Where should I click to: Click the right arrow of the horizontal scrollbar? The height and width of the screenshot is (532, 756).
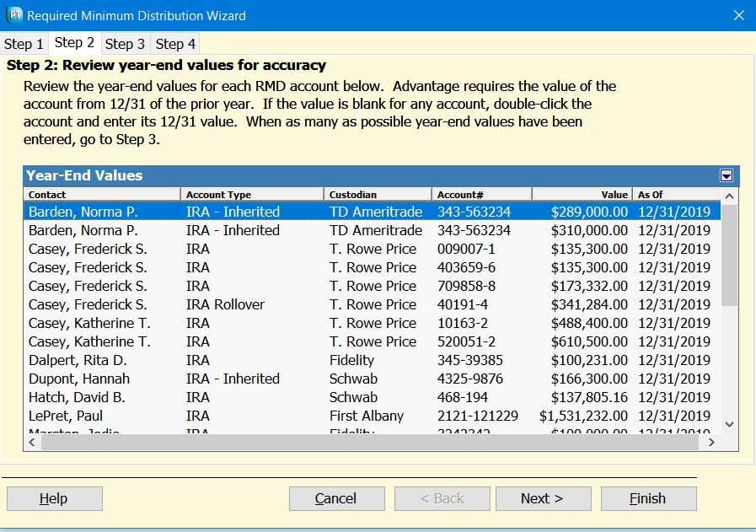pos(713,442)
